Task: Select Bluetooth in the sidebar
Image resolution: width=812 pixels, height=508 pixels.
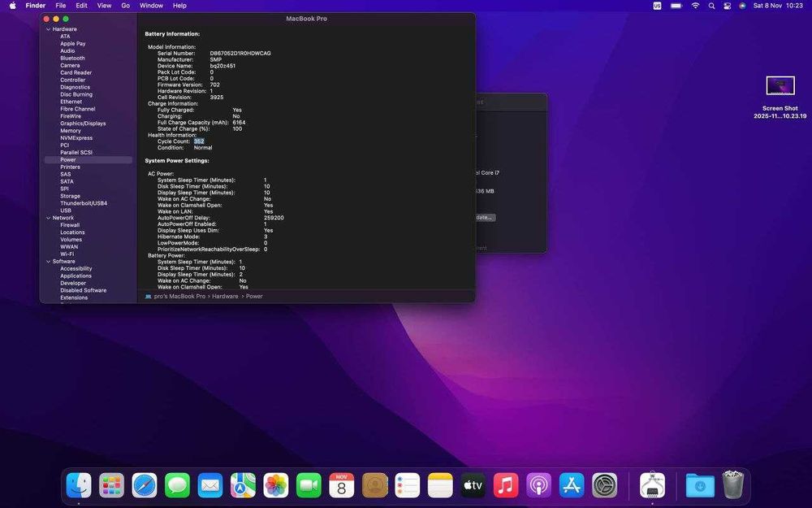Action: pyautogui.click(x=72, y=59)
